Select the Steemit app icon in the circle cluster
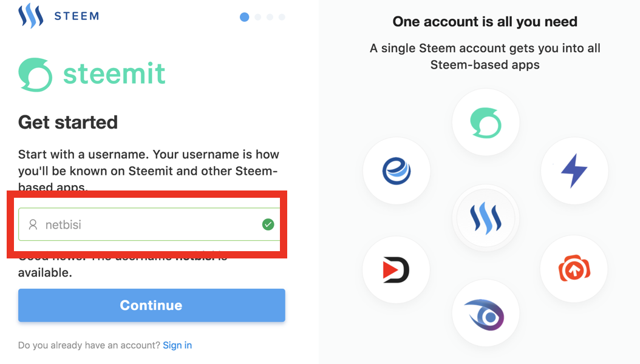Image resolution: width=640 pixels, height=364 pixels. (x=485, y=123)
